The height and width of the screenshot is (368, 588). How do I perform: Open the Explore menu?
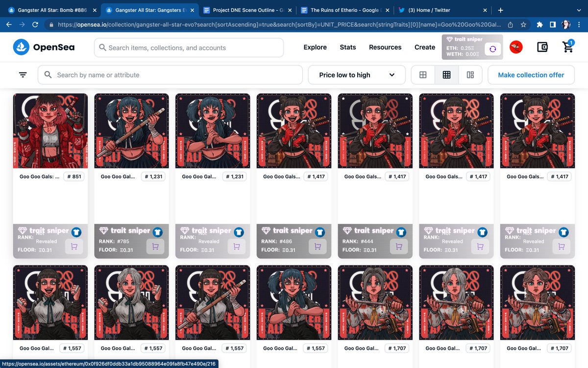pos(315,47)
